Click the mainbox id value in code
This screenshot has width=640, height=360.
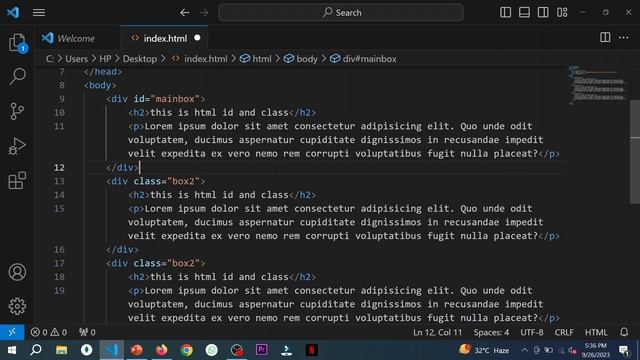coord(175,99)
